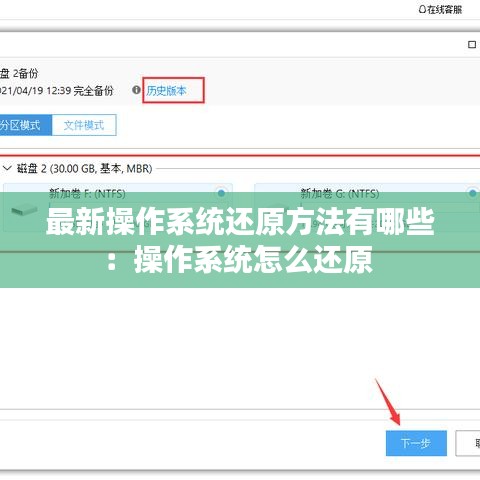Image resolution: width=480 pixels, height=480 pixels.
Task: Click 磁盘 2 (30.00 GB, 基本, MBR) label
Action: click(84, 169)
